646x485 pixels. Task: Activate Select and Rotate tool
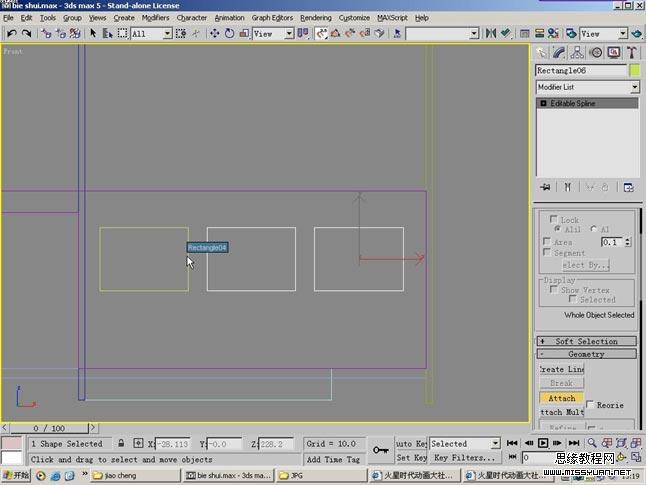229,33
